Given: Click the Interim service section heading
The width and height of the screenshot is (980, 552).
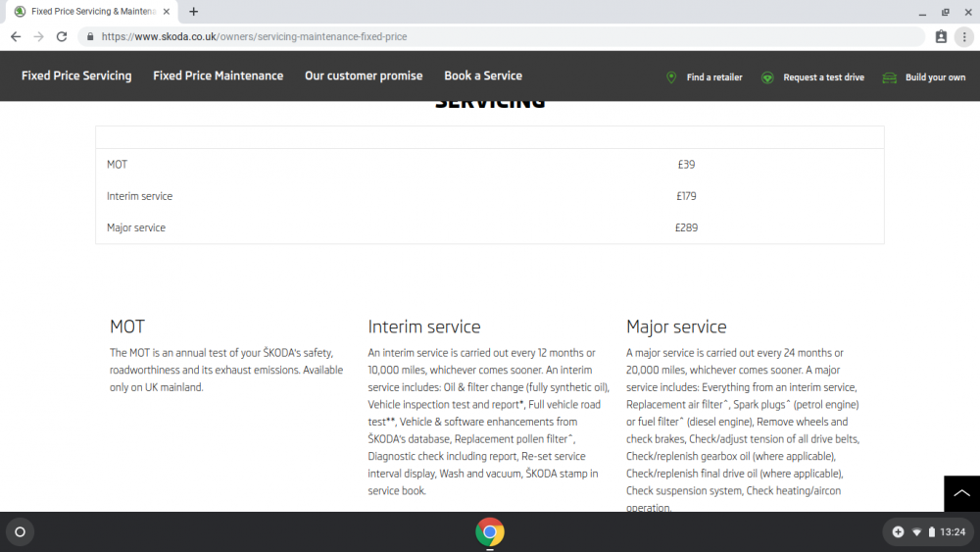Looking at the screenshot, I should pos(424,326).
